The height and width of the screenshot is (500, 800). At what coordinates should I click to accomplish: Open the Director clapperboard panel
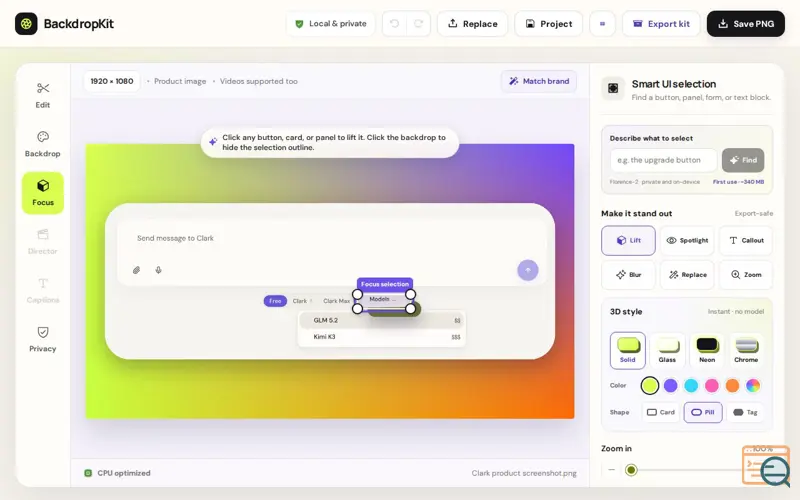43,242
